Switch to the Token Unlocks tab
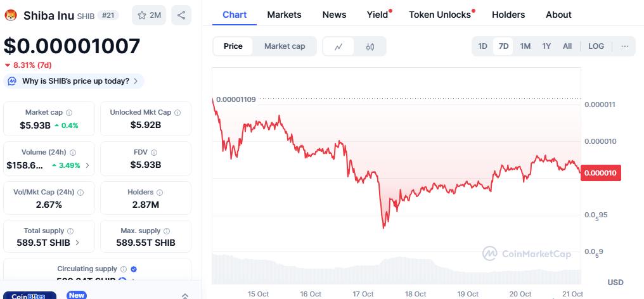Viewport: 644px width, 299px height. [x=440, y=15]
